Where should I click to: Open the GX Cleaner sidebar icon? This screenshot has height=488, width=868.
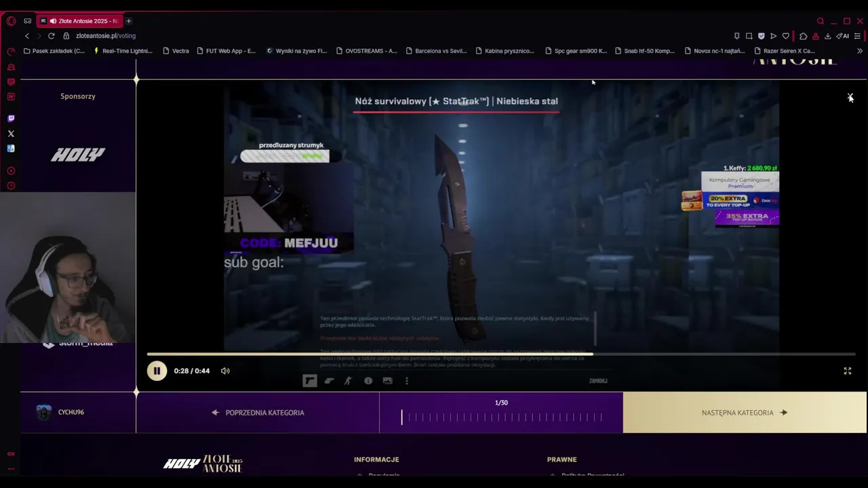11,67
